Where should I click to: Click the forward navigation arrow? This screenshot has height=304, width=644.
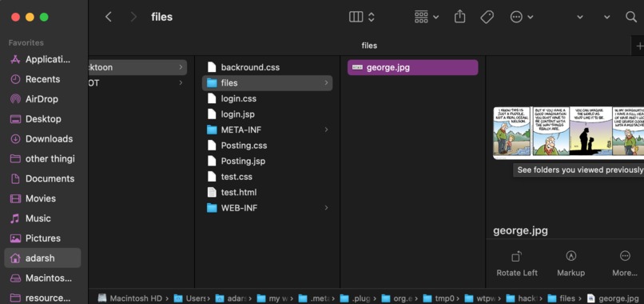click(x=133, y=17)
